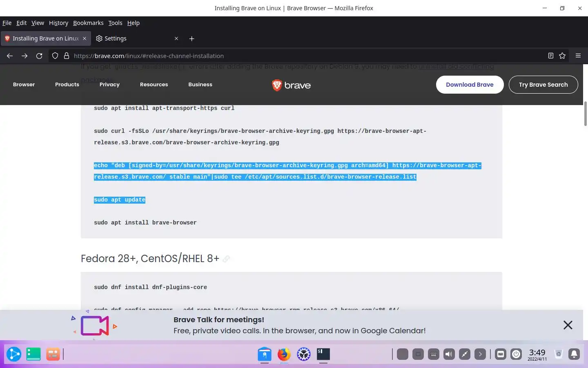Image resolution: width=588 pixels, height=368 pixels.
Task: Open the Bookmarks menu
Action: (x=88, y=23)
